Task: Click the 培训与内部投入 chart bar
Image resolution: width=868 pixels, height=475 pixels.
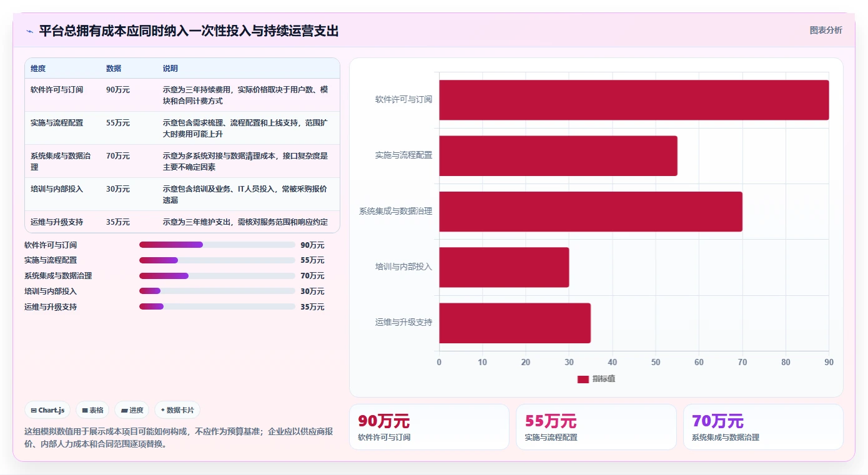Action: tap(504, 267)
